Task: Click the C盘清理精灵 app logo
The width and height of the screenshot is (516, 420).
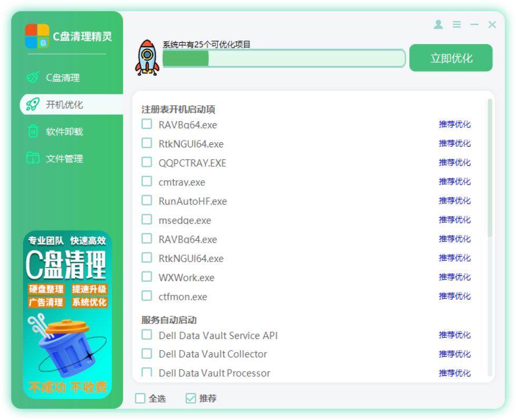Action: point(37,36)
